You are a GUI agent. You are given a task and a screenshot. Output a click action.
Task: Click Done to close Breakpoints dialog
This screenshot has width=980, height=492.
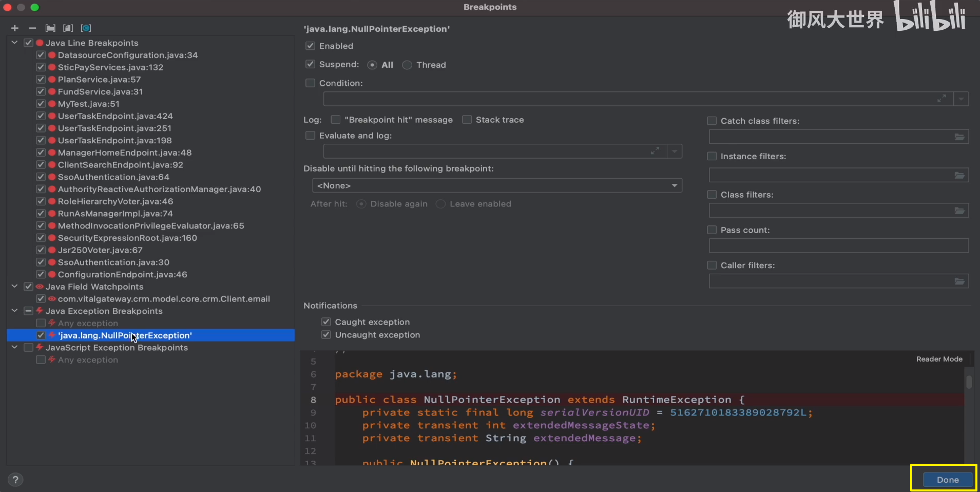[948, 480]
